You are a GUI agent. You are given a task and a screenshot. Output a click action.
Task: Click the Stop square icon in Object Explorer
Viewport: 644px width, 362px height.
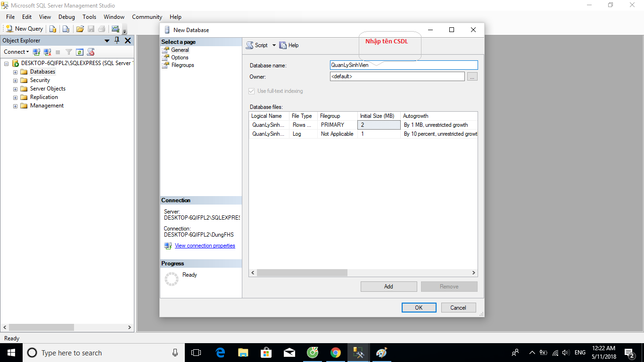[58, 52]
